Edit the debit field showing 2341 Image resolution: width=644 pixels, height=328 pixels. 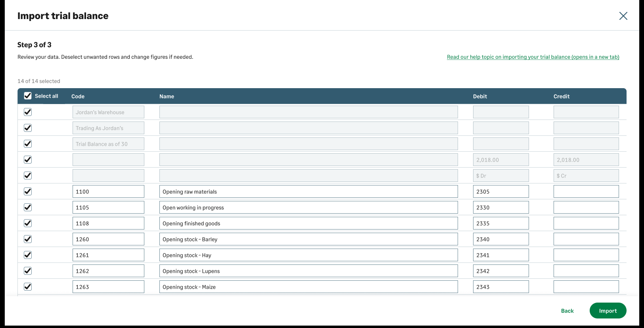pos(500,255)
